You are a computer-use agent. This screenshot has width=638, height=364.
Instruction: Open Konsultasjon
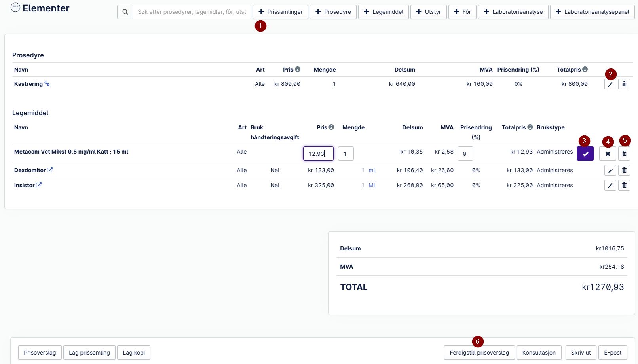pyautogui.click(x=539, y=353)
